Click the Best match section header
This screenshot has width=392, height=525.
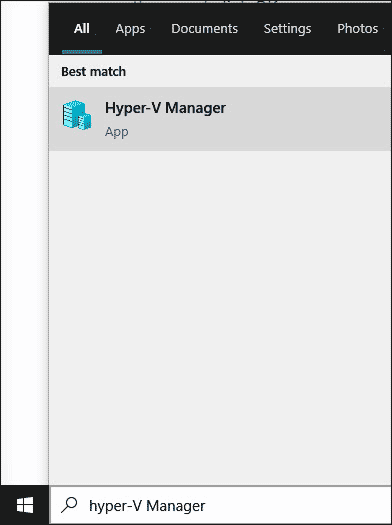[93, 72]
